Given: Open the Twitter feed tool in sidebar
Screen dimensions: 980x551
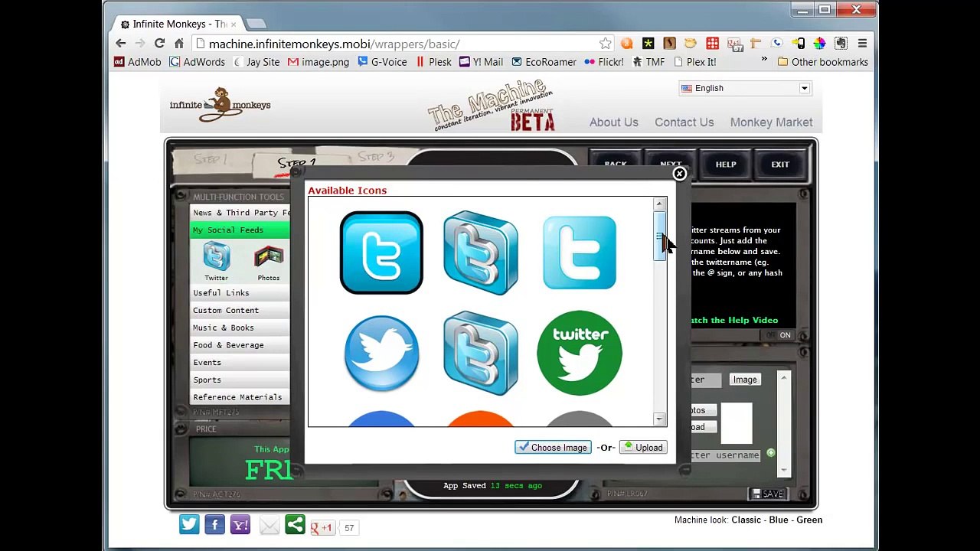Looking at the screenshot, I should (216, 262).
